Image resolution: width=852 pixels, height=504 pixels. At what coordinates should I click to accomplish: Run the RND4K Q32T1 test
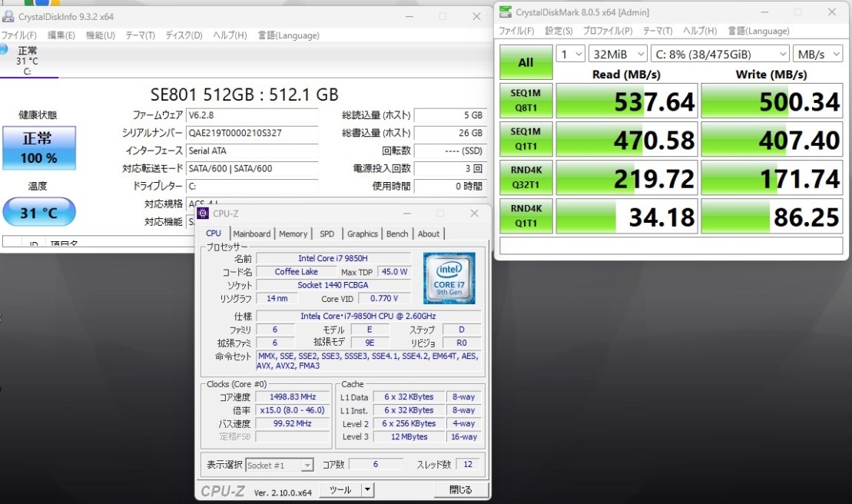(x=526, y=177)
